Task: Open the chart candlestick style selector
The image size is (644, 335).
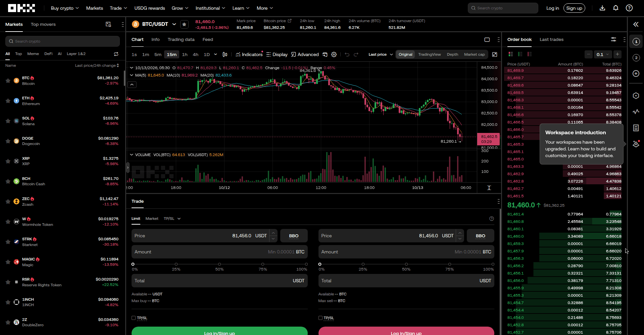Action: click(225, 54)
